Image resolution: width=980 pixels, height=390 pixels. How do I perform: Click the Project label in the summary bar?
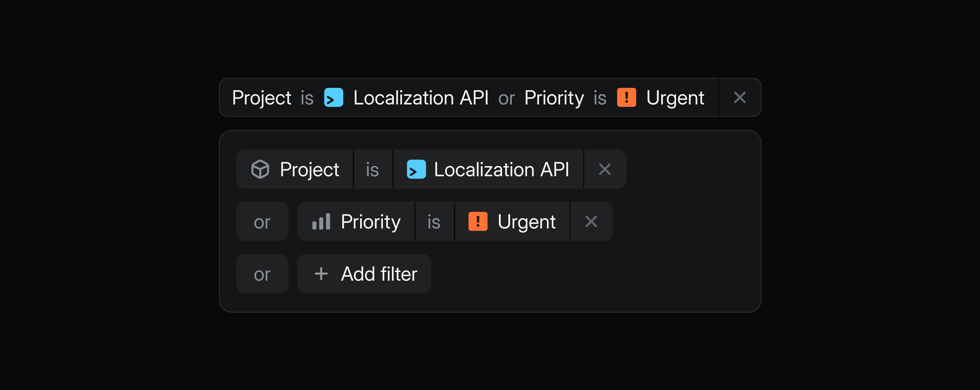(x=261, y=98)
